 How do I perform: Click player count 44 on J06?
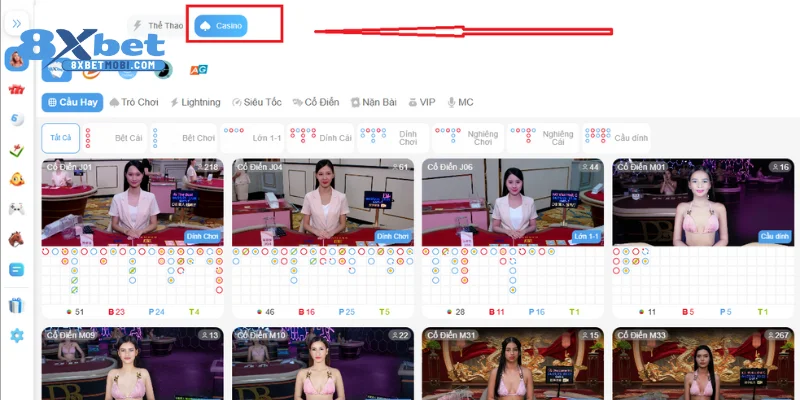[x=590, y=167]
